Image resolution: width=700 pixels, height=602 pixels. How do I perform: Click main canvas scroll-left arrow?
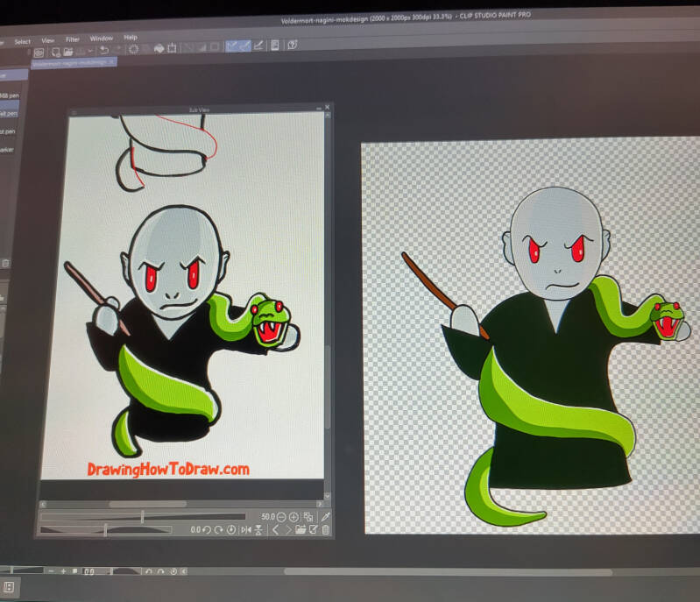click(184, 571)
